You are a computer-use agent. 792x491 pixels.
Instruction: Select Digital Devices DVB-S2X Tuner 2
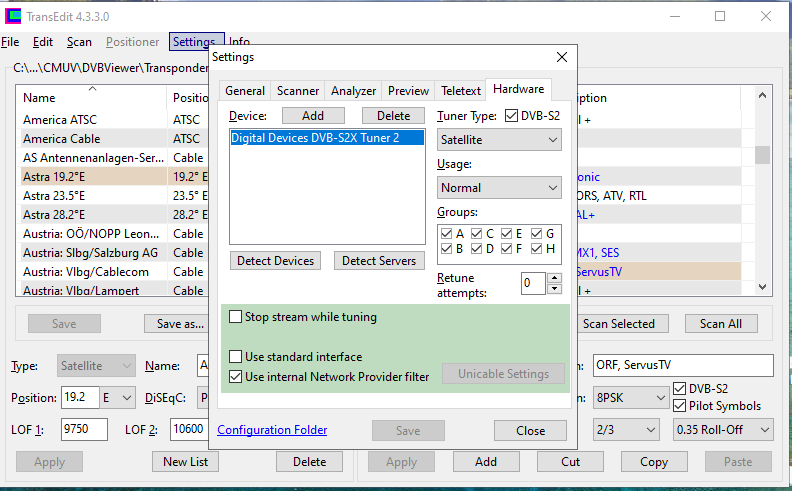[x=314, y=138]
